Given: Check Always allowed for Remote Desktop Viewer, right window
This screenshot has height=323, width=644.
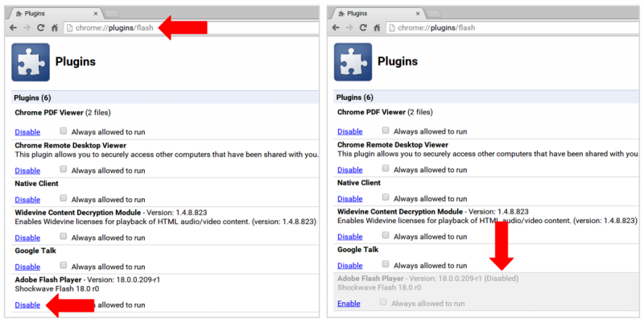Looking at the screenshot, I should tap(386, 168).
